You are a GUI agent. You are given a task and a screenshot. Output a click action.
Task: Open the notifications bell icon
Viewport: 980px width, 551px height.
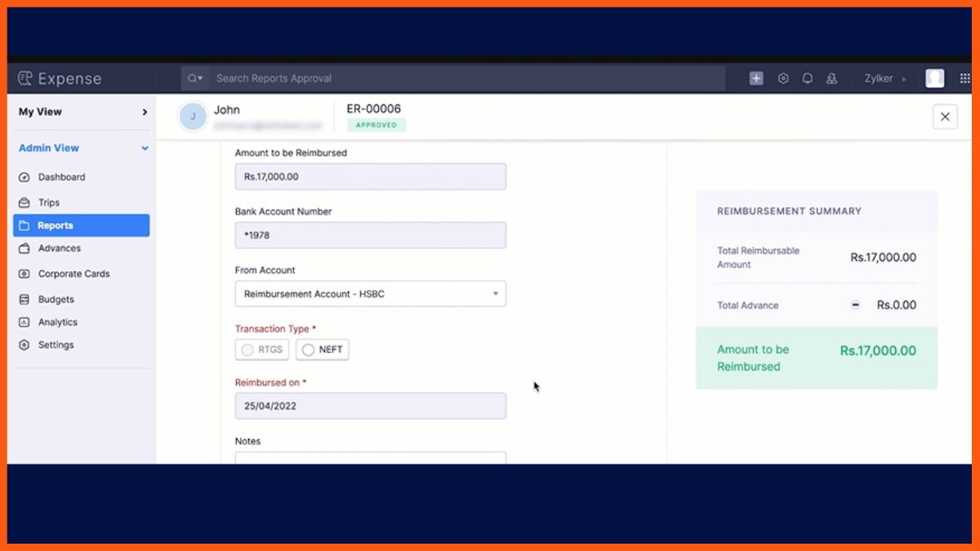(808, 78)
